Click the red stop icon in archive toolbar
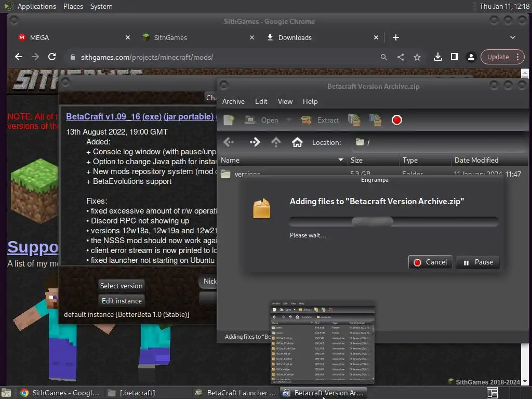Viewport: 532px width, 399px height. pos(396,120)
